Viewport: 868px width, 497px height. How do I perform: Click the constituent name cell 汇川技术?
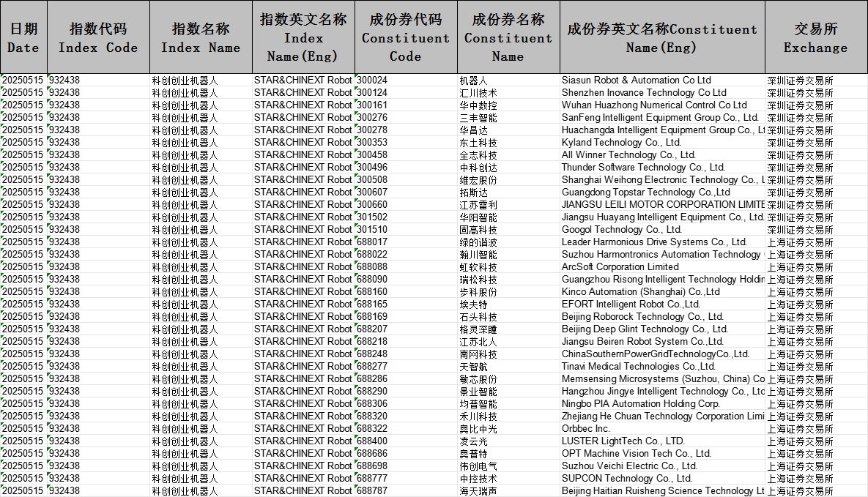pos(508,92)
